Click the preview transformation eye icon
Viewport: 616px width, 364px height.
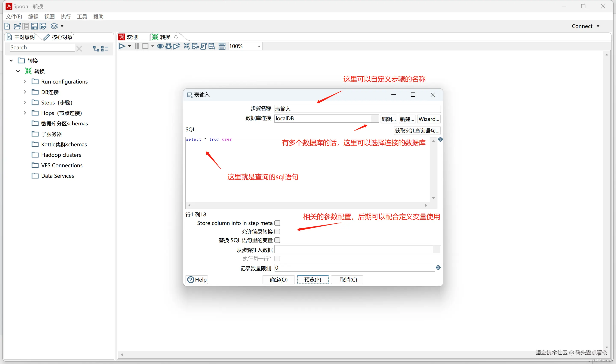pos(160,46)
